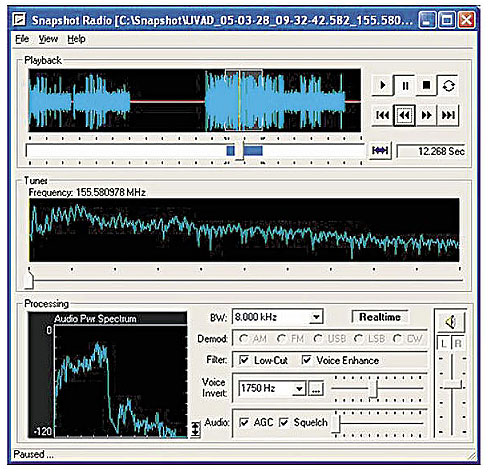Image resolution: width=488 pixels, height=474 pixels.
Task: Click the tuner frequency slider thumb
Action: point(29,280)
